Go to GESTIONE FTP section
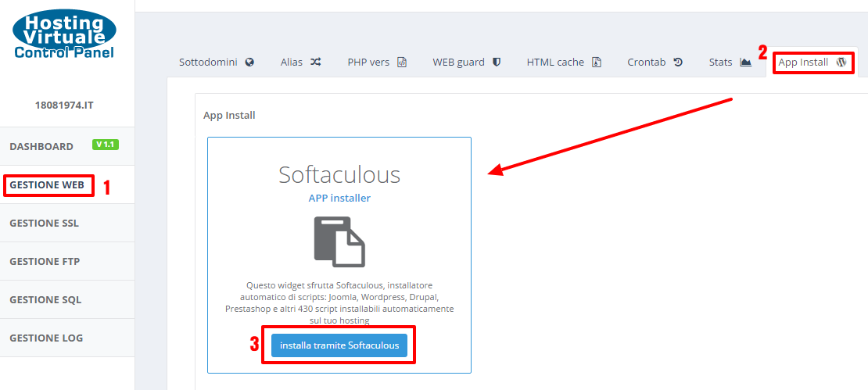Image resolution: width=868 pixels, height=390 pixels. [x=67, y=261]
